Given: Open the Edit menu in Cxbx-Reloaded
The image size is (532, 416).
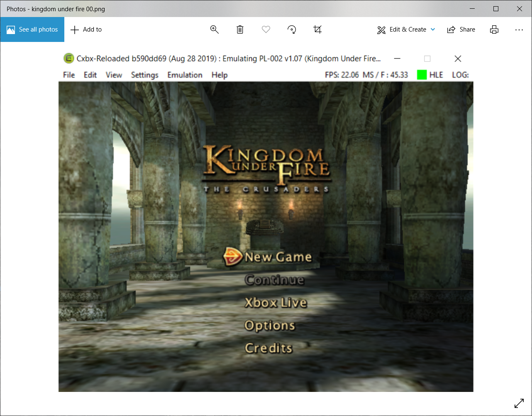Looking at the screenshot, I should [90, 75].
